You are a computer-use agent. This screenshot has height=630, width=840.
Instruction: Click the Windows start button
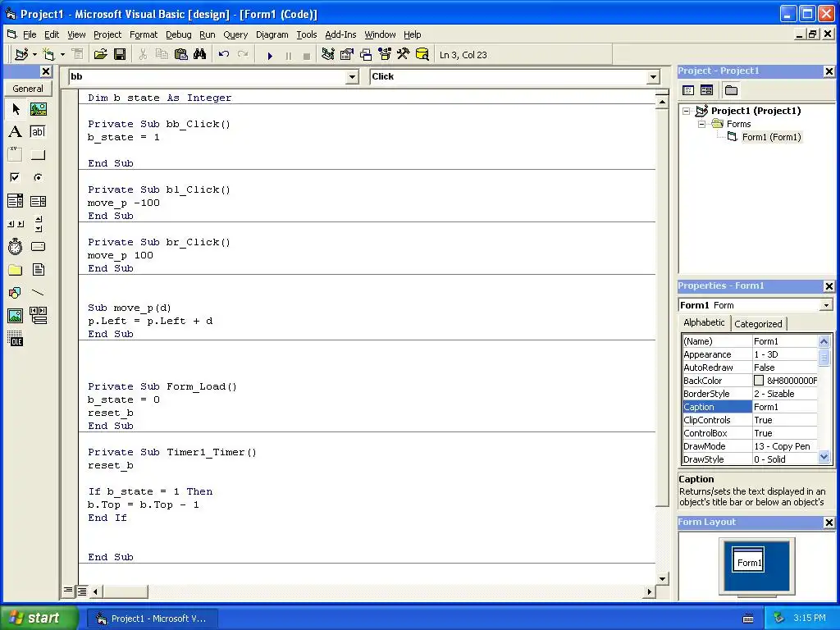(38, 618)
